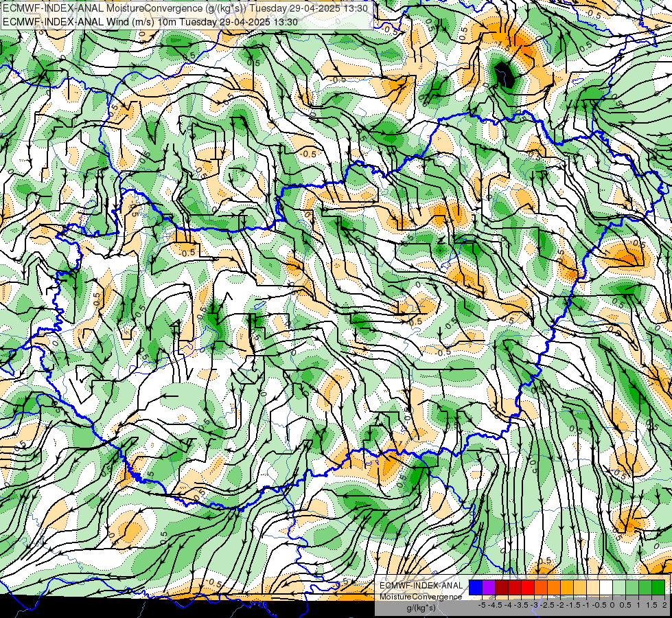The width and height of the screenshot is (672, 618).
Task: Click the 1.5 tick label on the legend
Action: point(652,605)
